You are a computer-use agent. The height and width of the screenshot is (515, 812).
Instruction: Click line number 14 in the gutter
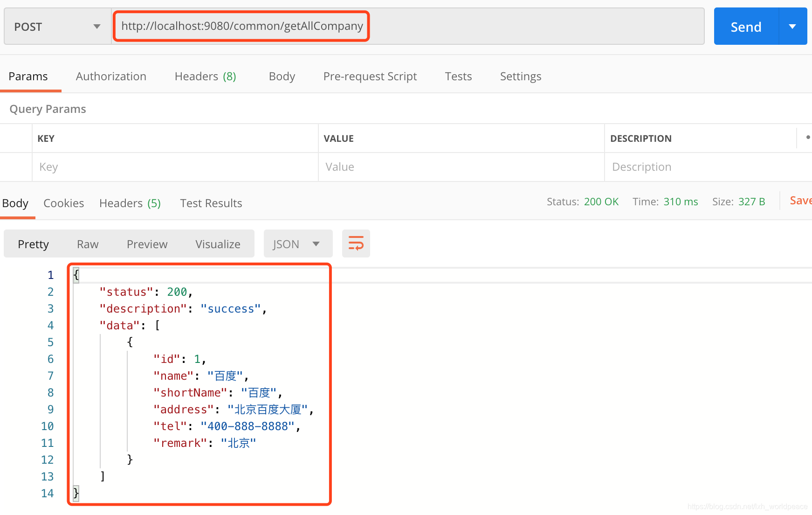[x=47, y=494]
